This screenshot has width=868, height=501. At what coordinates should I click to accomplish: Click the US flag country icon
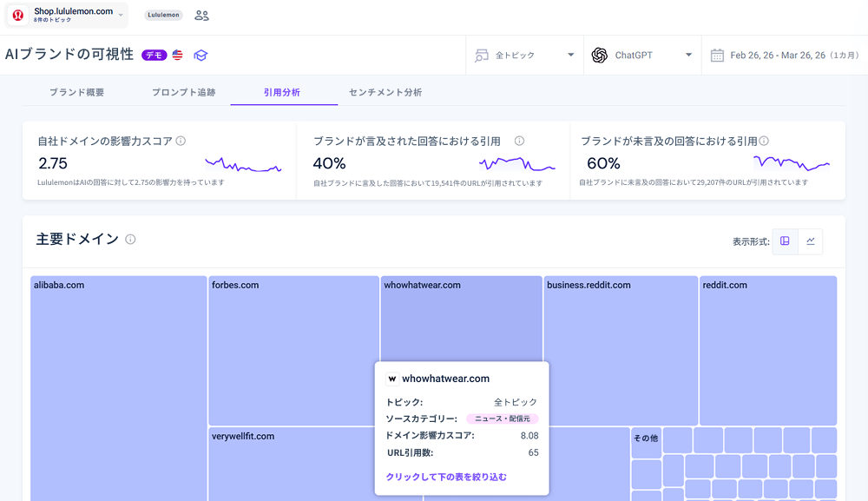[x=177, y=55]
